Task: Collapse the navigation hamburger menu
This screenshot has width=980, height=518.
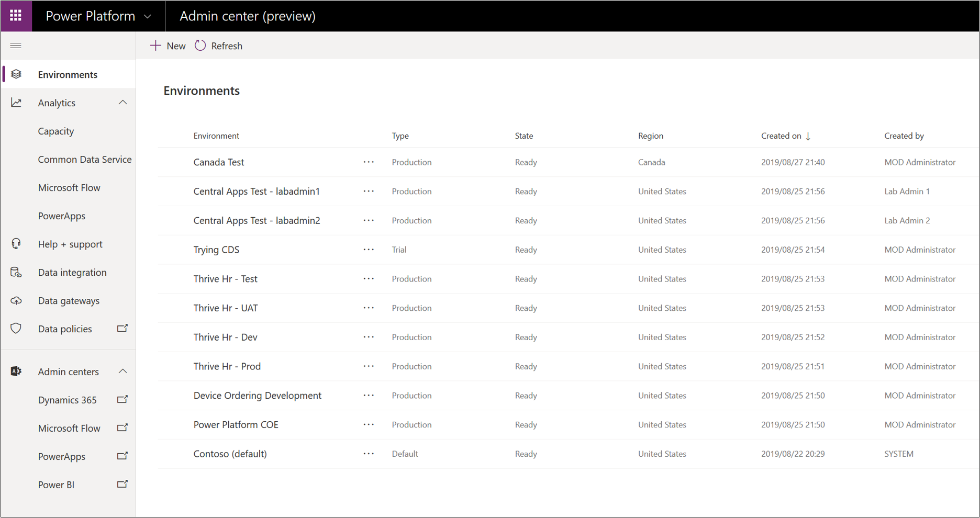Action: point(16,46)
